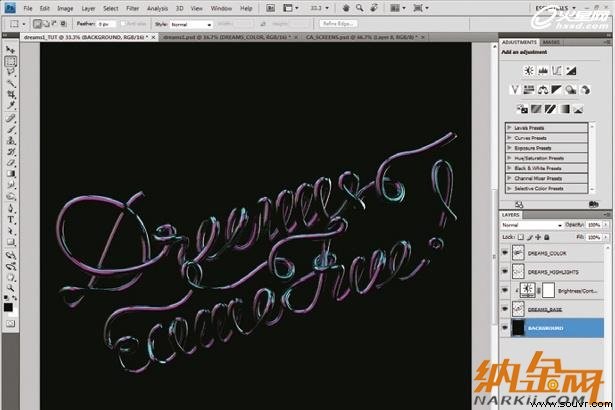This screenshot has height=410, width=615.
Task: Add a Threshold adjustment
Action: pos(550,109)
